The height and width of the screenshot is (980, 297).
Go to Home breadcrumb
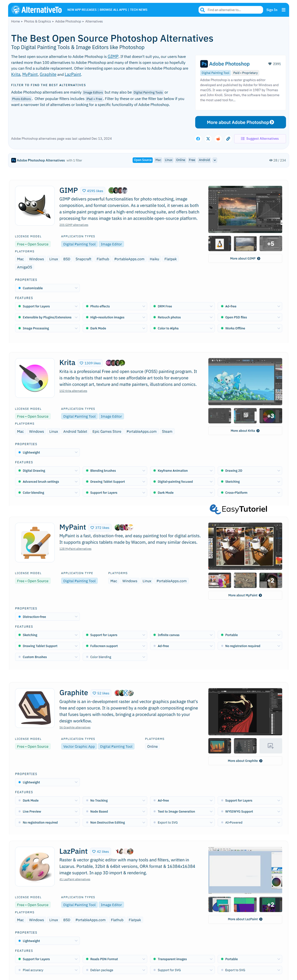15,21
